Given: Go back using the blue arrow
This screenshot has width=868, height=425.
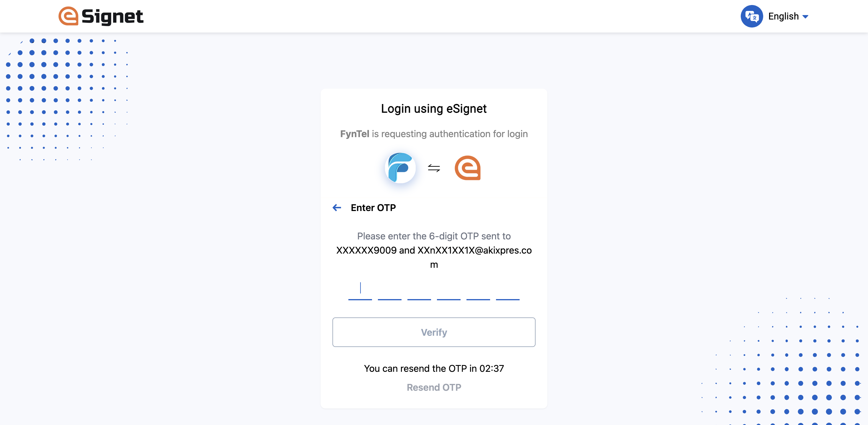Looking at the screenshot, I should [x=337, y=207].
